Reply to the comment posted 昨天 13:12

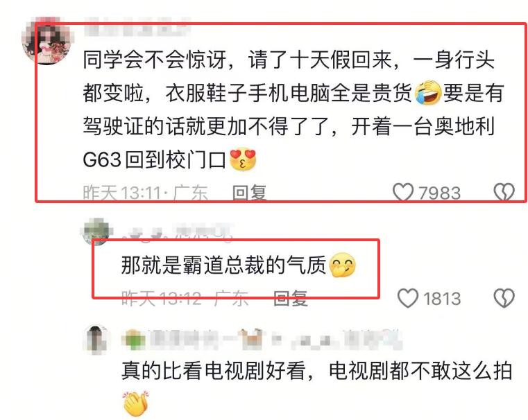[291, 298]
